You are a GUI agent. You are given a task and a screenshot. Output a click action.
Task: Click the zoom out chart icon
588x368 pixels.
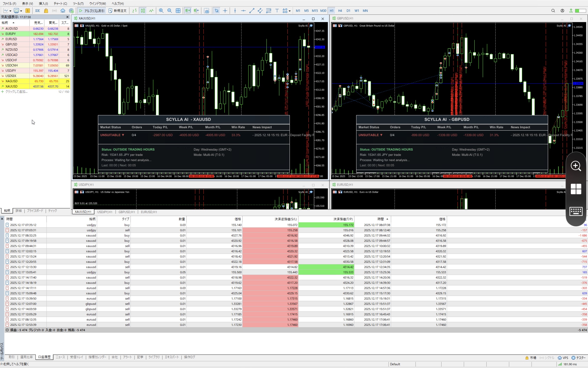[170, 11]
